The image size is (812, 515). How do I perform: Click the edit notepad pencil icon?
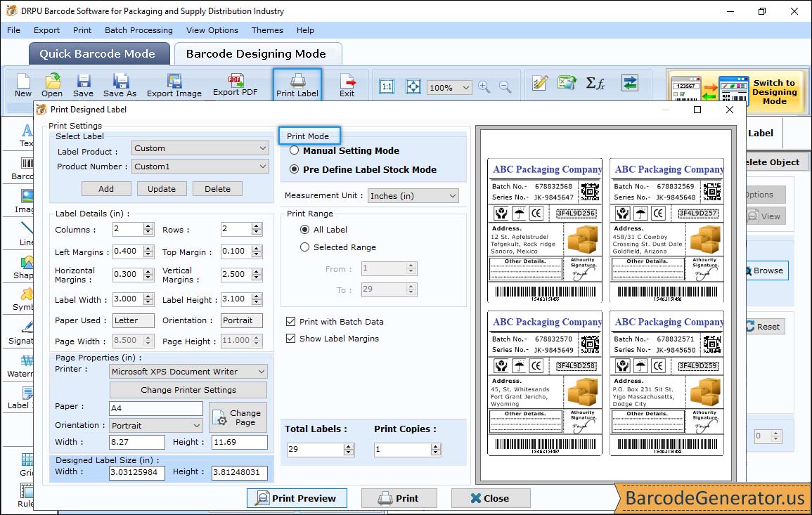[540, 83]
